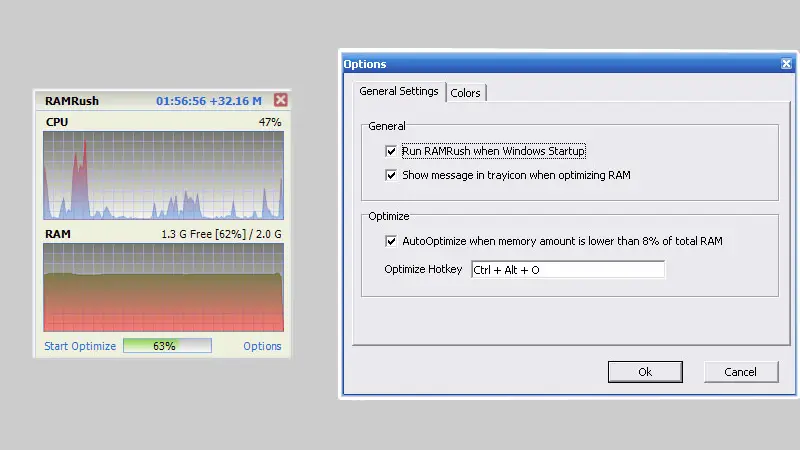
Task: Uncheck AutoOptimize when memory is low
Action: [391, 241]
